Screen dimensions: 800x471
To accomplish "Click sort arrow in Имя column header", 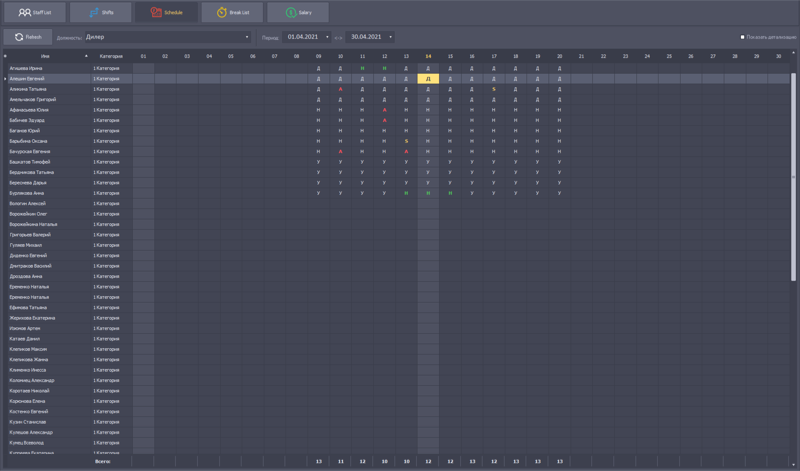I will click(86, 56).
